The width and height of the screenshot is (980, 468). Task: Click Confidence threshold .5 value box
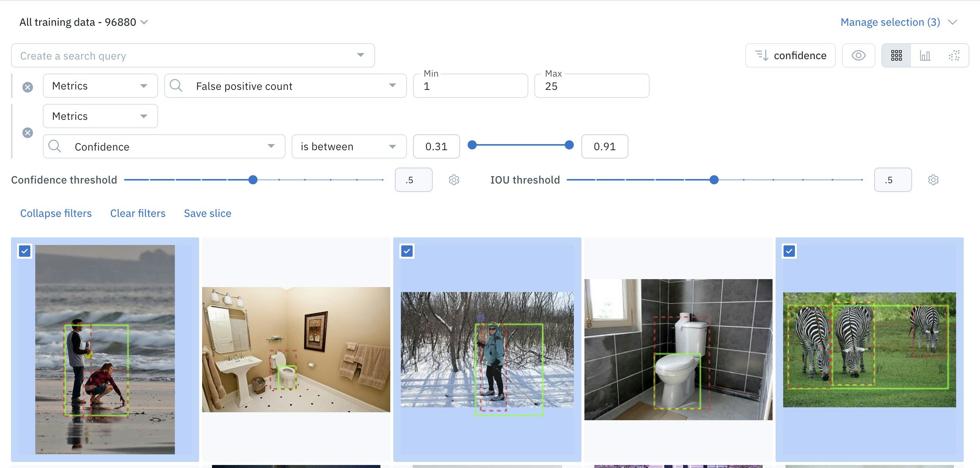[x=413, y=180]
